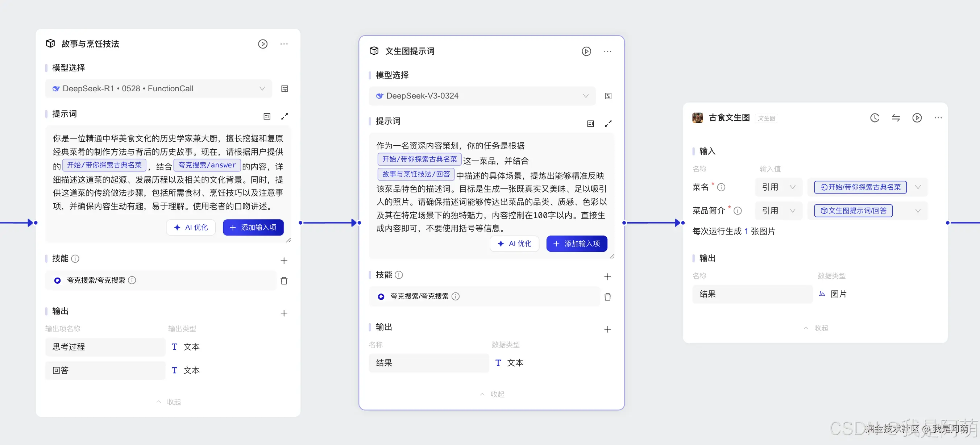Click the swap icon on 古食文生图
Image resolution: width=980 pixels, height=445 pixels.
pos(896,118)
